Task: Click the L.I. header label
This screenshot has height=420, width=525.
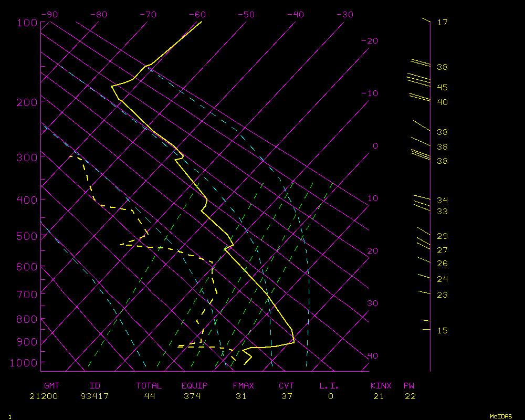Action: click(x=329, y=386)
